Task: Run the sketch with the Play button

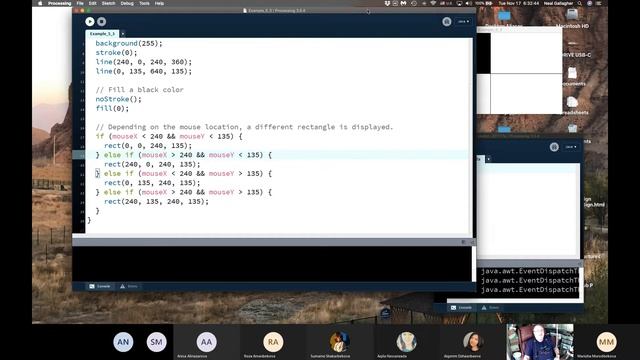Action: 90,22
